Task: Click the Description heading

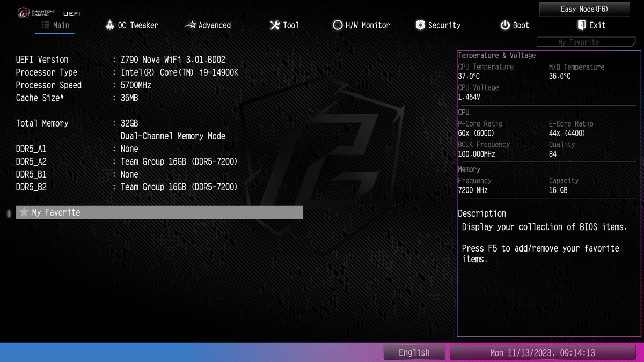Action: 482,213
